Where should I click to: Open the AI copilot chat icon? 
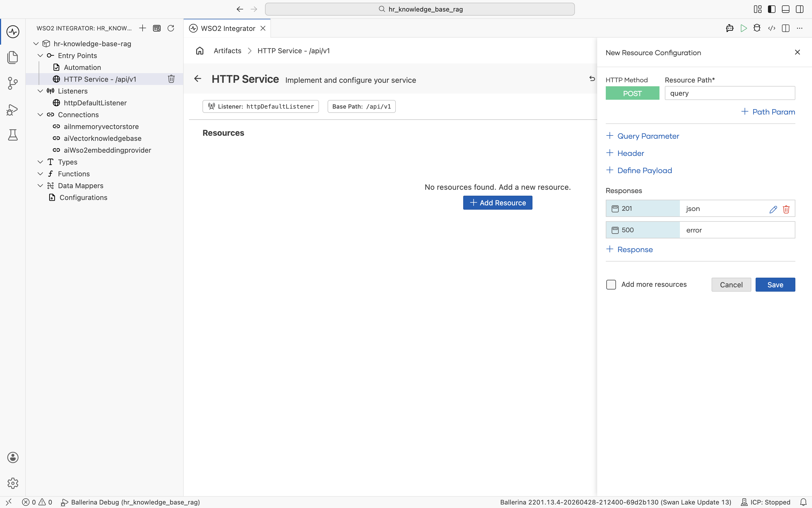coord(730,28)
